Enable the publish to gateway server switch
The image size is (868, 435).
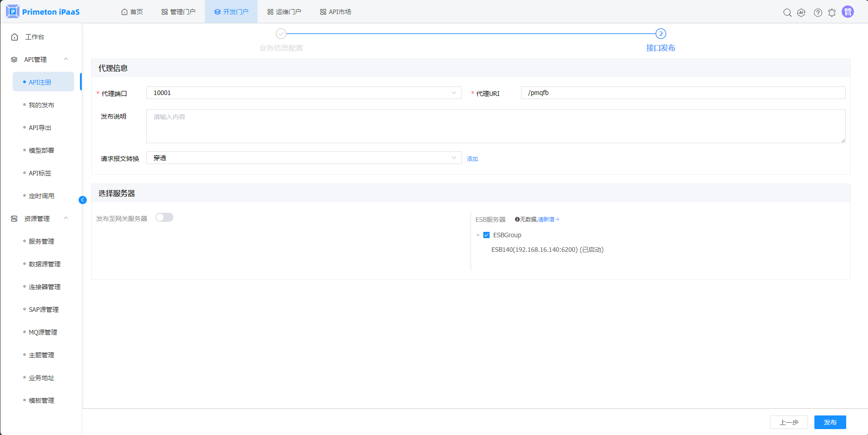coord(164,218)
